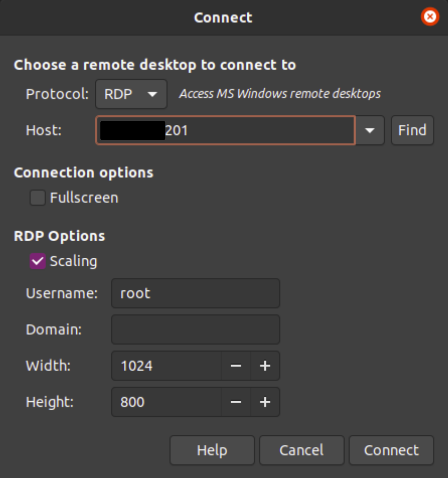The height and width of the screenshot is (478, 448).
Task: Open Help for the Connect dialog
Action: 212,450
